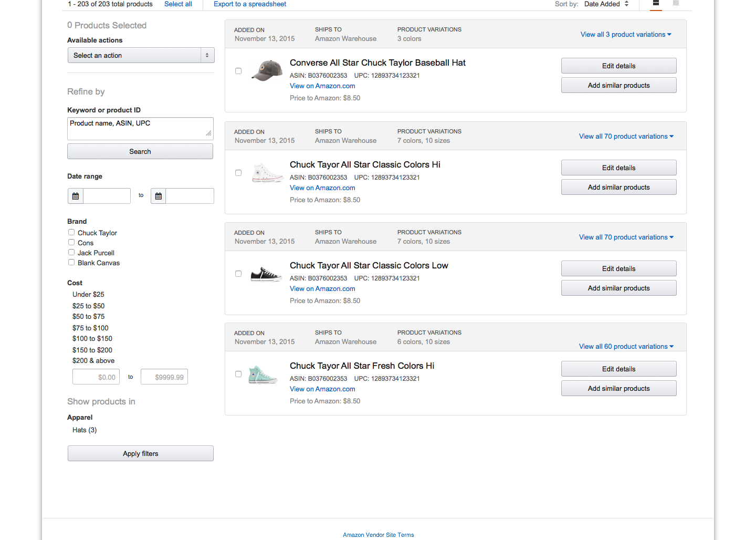Open Amazon Vendor Site Terms link
Viewport: 756px width, 540px height.
pyautogui.click(x=379, y=535)
